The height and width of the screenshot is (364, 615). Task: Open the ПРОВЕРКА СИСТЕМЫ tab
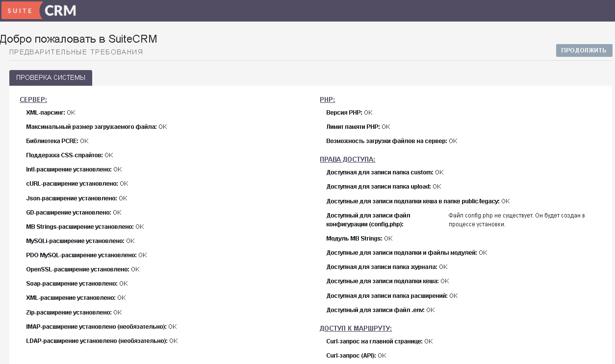[x=51, y=78]
